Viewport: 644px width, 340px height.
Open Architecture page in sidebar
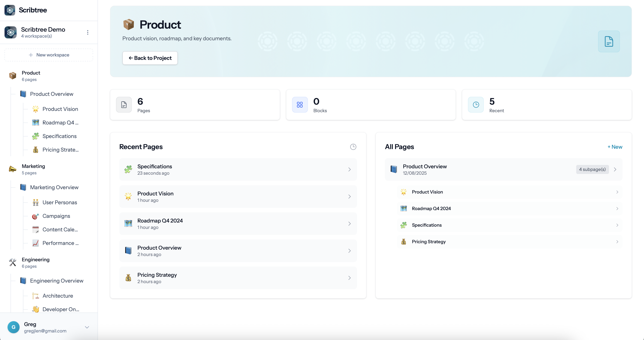coord(58,296)
